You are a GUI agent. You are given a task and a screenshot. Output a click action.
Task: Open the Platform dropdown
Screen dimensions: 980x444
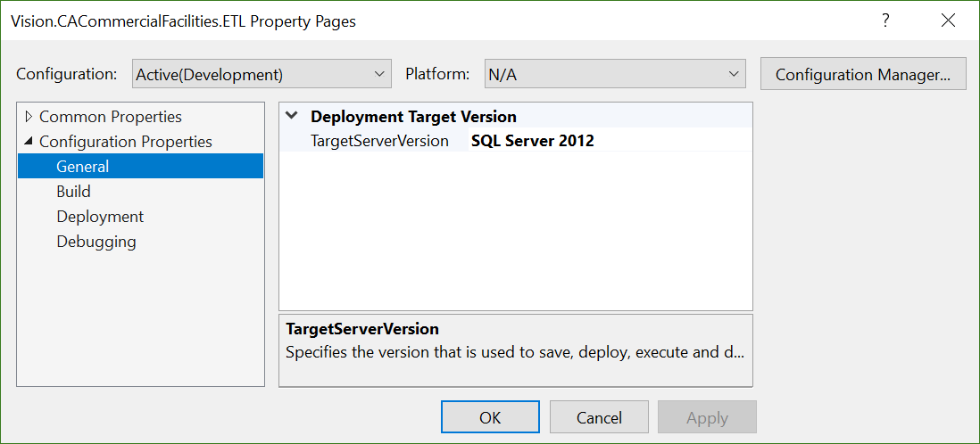pyautogui.click(x=614, y=75)
